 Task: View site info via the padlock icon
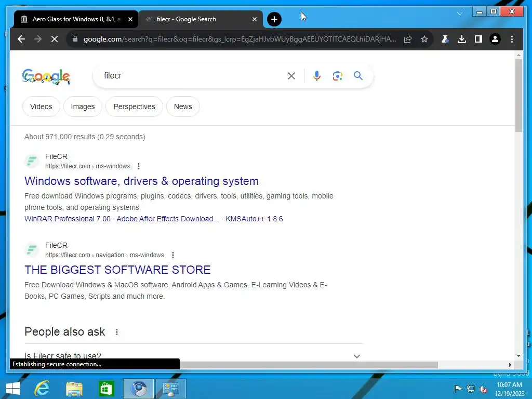(x=75, y=39)
